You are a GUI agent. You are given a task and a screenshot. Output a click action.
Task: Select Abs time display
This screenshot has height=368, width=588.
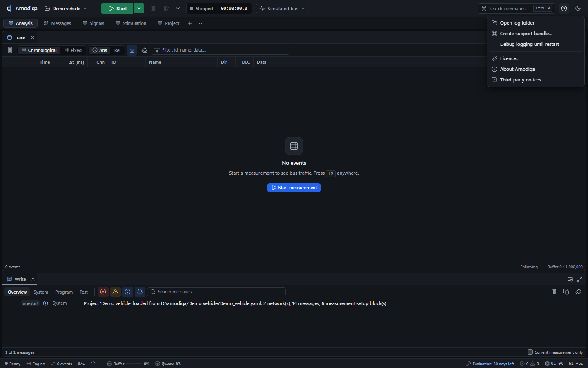[x=100, y=50]
